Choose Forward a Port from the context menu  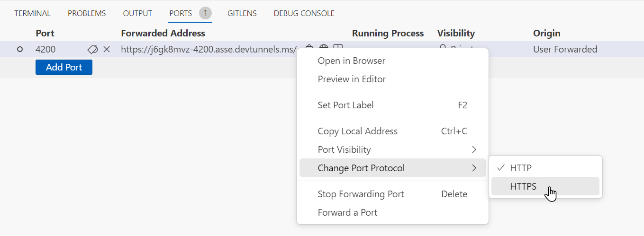click(392, 212)
